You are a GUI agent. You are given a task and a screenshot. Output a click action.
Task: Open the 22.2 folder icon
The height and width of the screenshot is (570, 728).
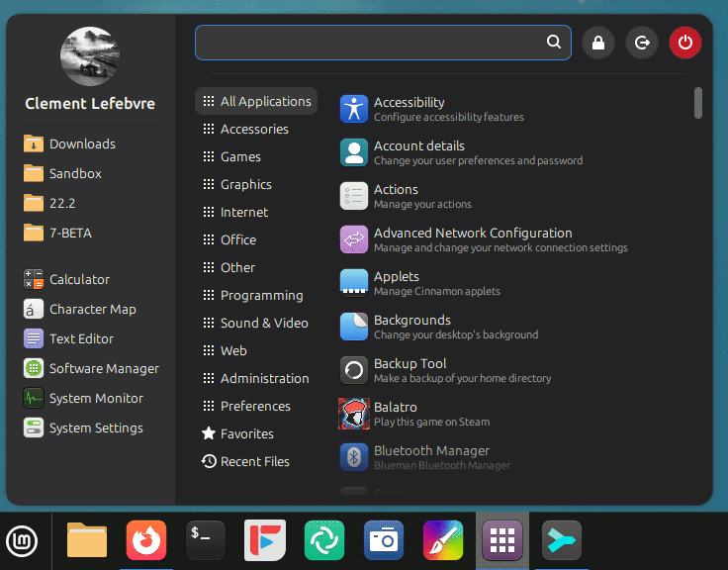[34, 203]
